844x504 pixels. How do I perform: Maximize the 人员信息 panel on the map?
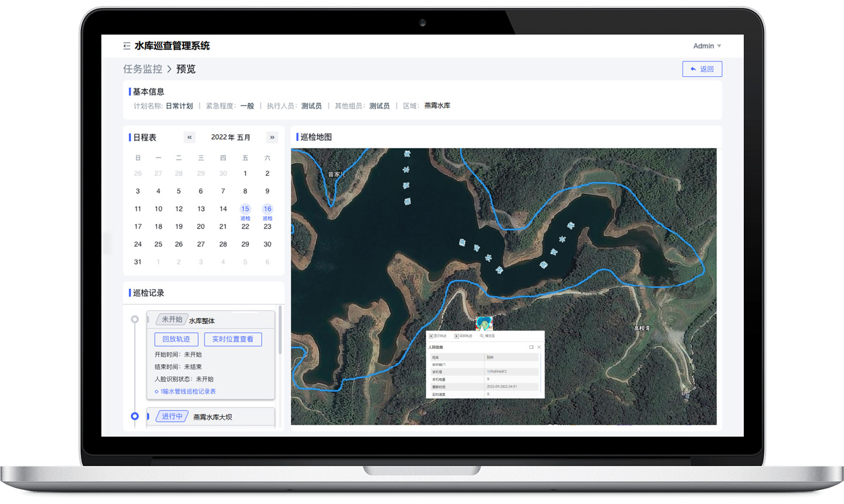531,347
